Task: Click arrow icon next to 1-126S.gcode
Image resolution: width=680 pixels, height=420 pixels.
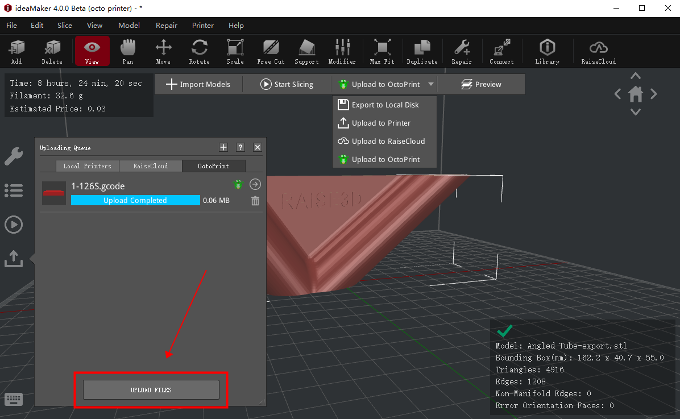Action: (x=255, y=184)
